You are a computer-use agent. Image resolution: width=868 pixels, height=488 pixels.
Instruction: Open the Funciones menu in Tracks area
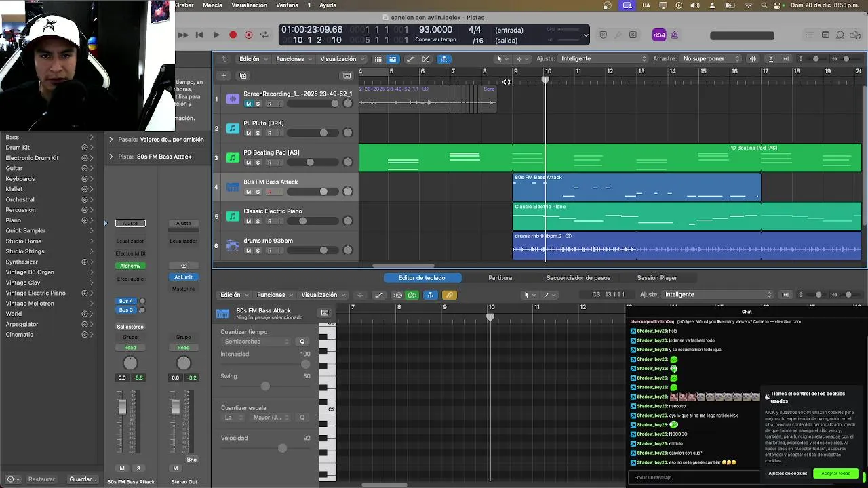[294, 59]
